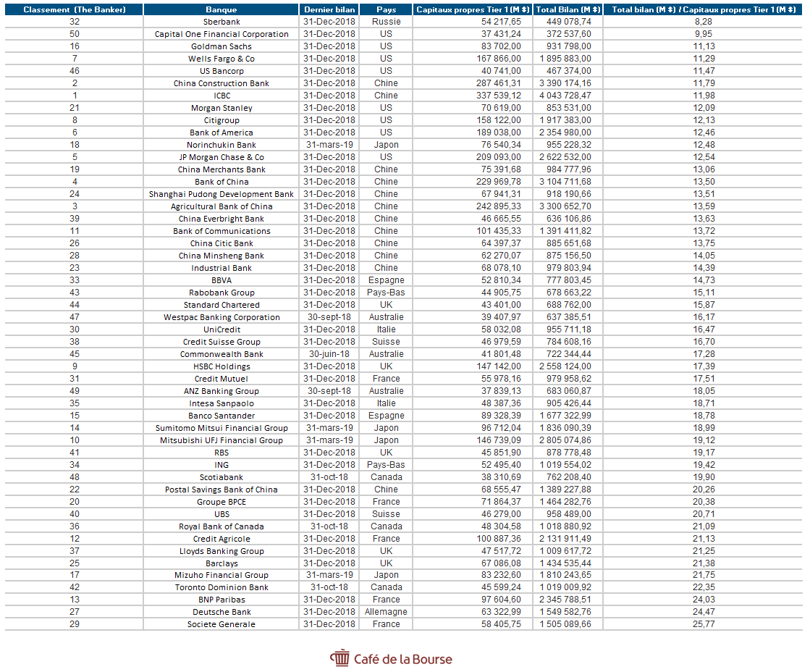Click the "Dernier bilan" column header
The image size is (810, 672).
click(x=329, y=9)
